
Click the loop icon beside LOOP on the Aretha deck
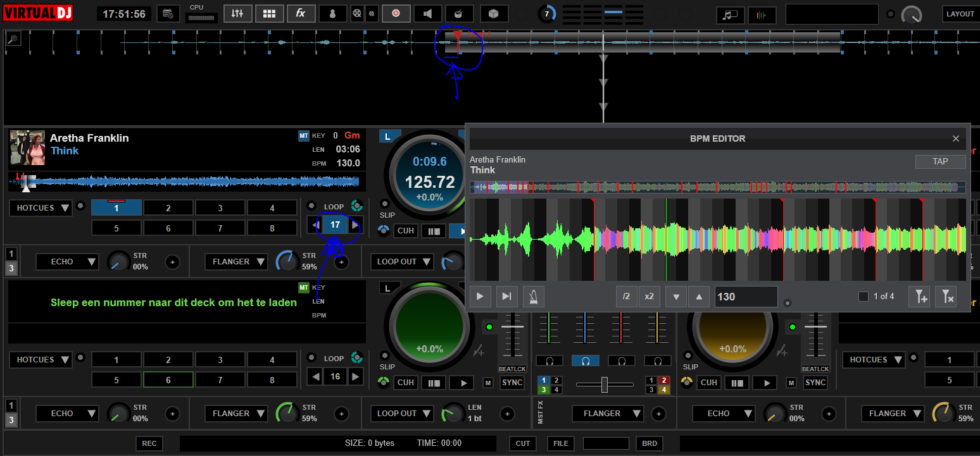356,206
